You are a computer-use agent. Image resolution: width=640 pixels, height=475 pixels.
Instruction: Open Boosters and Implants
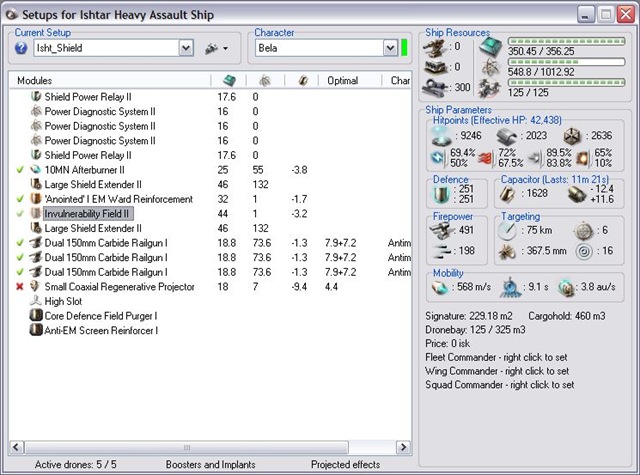click(x=210, y=464)
